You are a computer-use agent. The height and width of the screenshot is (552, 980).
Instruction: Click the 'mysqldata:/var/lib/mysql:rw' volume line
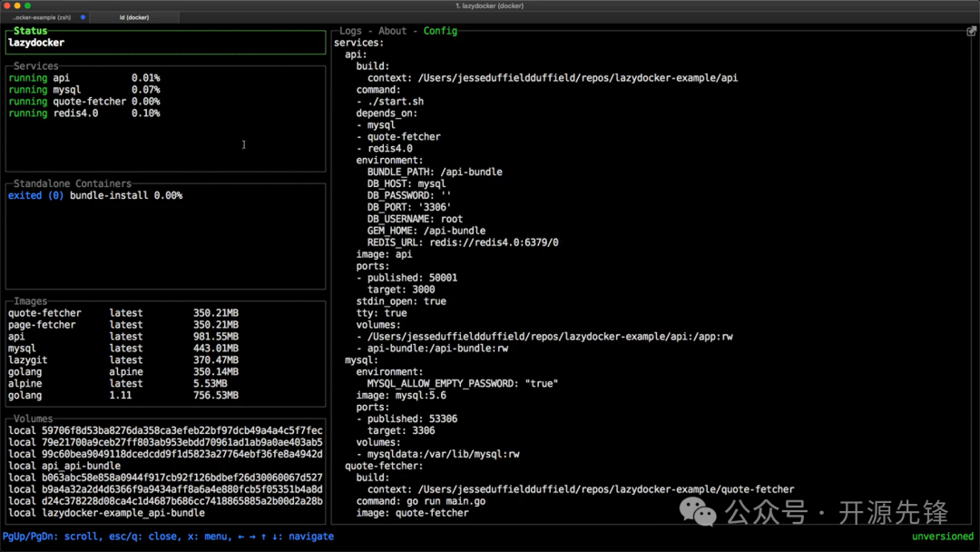click(438, 455)
